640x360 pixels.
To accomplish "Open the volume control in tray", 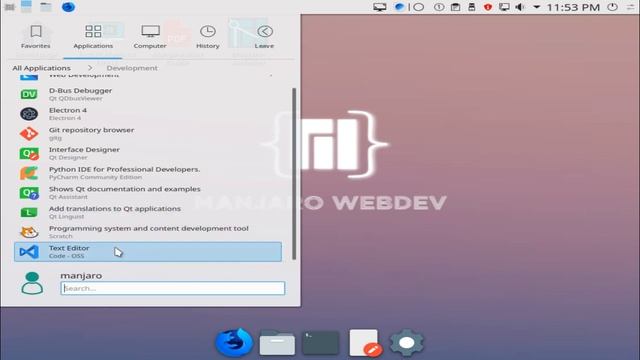I will pos(520,7).
